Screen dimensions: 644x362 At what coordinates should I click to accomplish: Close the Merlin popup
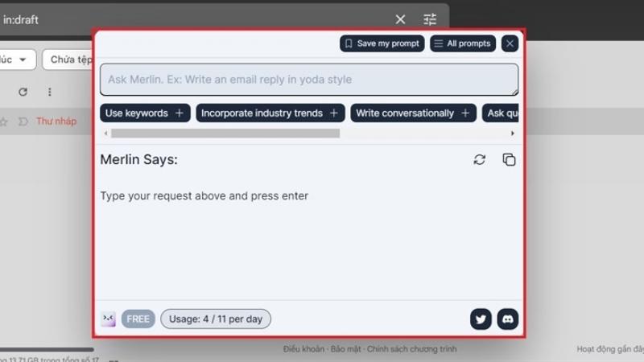tap(510, 43)
